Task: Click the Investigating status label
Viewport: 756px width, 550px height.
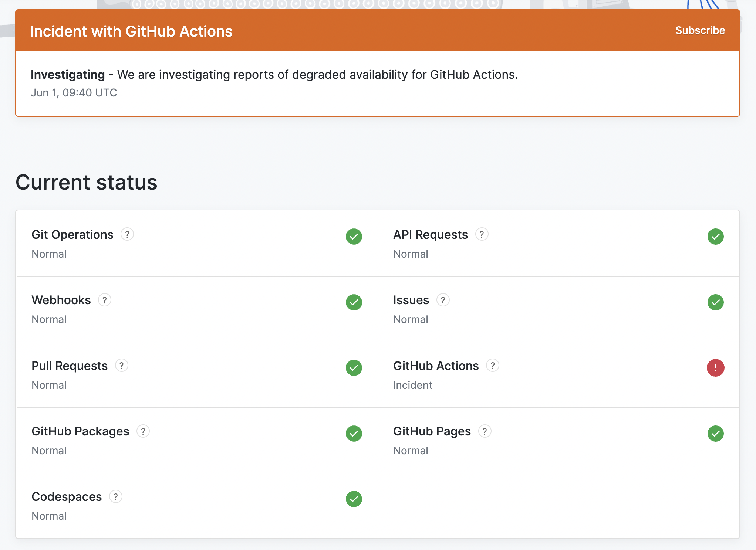Action: 68,75
